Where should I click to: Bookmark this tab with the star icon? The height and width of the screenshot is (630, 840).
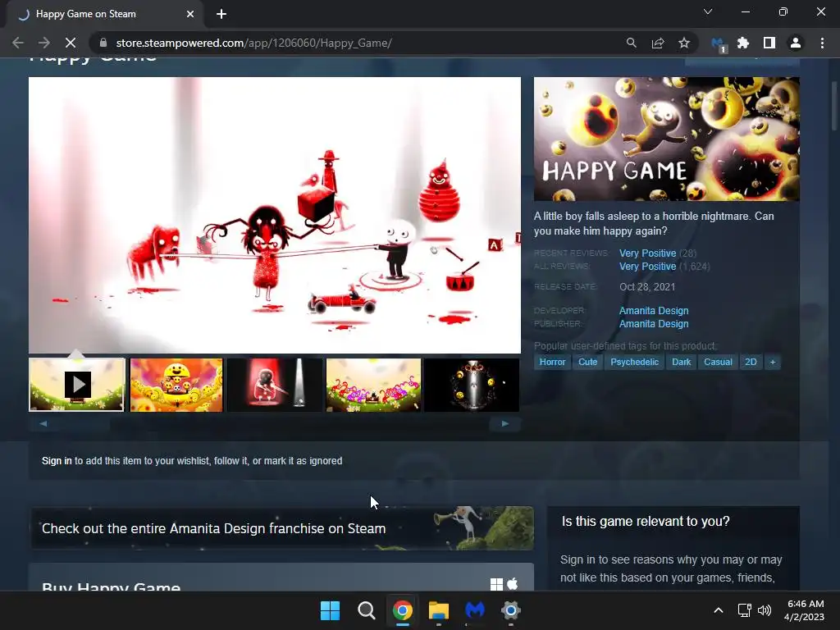(684, 43)
